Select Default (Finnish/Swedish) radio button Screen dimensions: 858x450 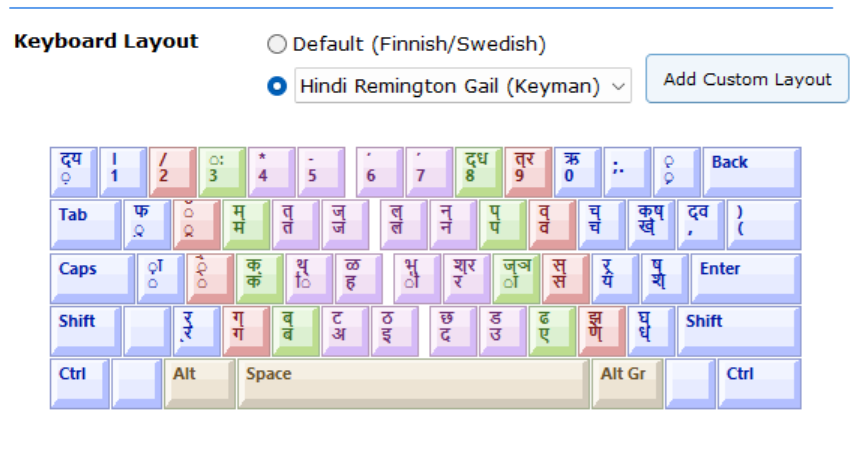click(x=277, y=44)
